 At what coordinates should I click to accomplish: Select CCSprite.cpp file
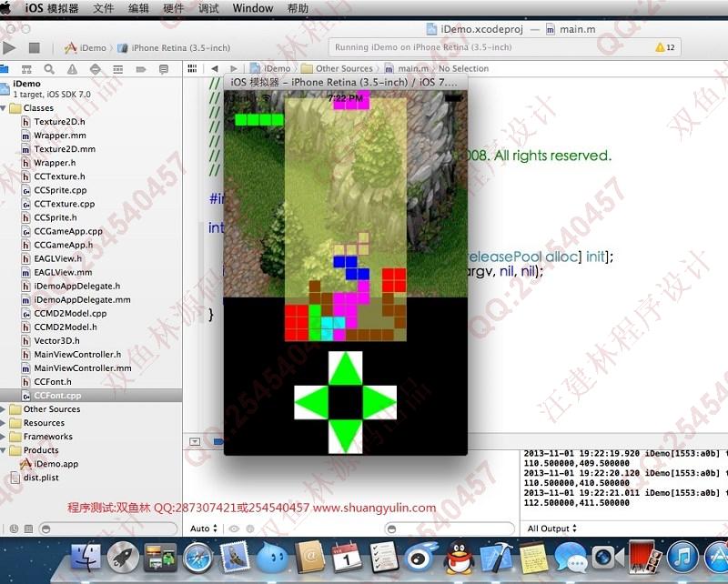click(x=60, y=190)
